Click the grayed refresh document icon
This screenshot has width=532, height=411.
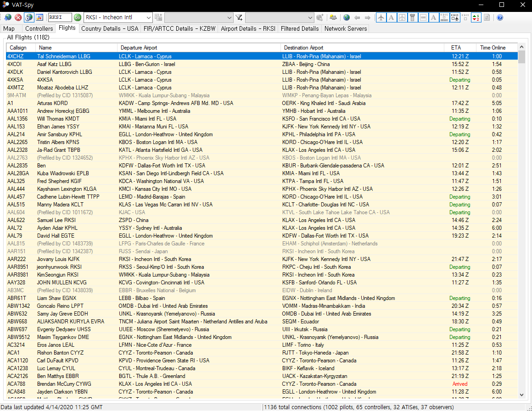coord(487,17)
